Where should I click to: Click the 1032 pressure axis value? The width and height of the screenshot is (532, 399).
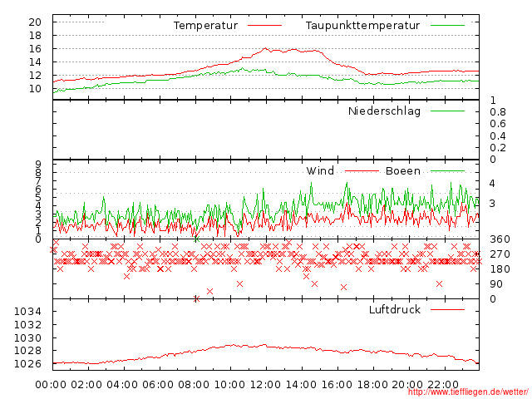coord(27,325)
